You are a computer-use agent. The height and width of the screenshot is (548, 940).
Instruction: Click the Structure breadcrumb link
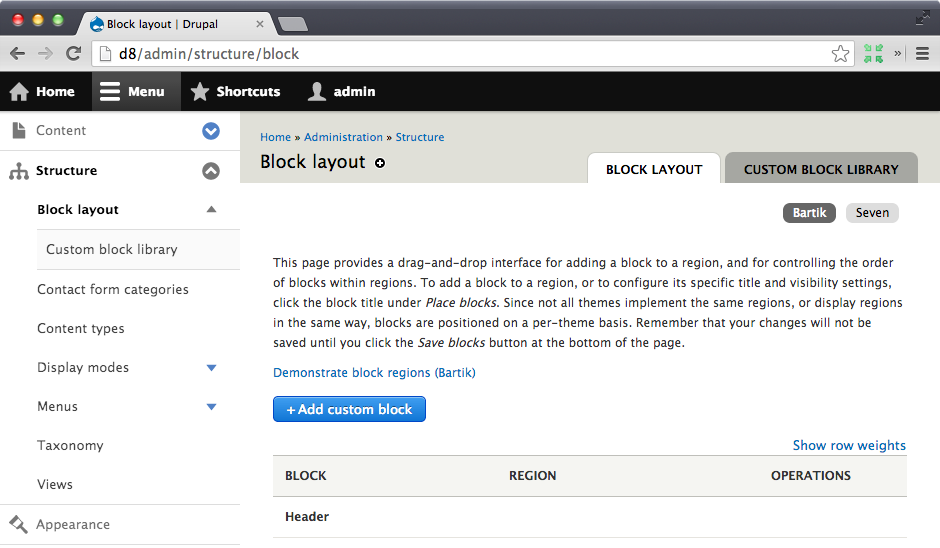[420, 137]
